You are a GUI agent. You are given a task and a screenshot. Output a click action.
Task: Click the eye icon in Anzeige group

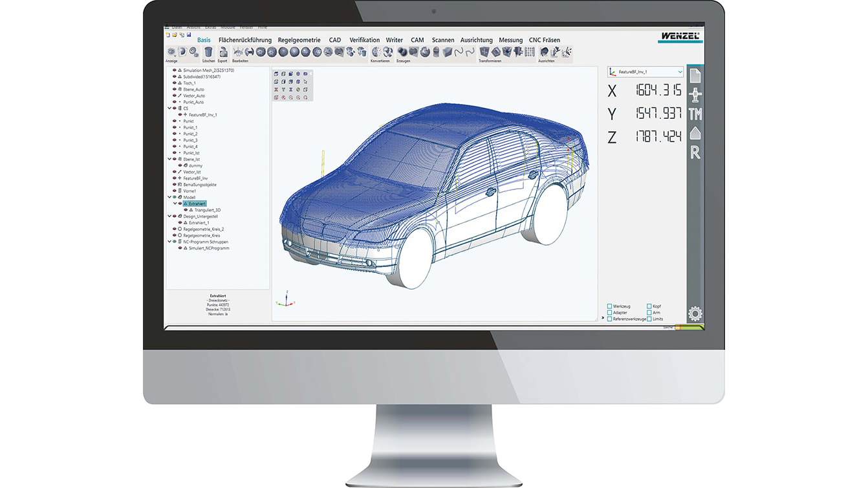coord(171,52)
